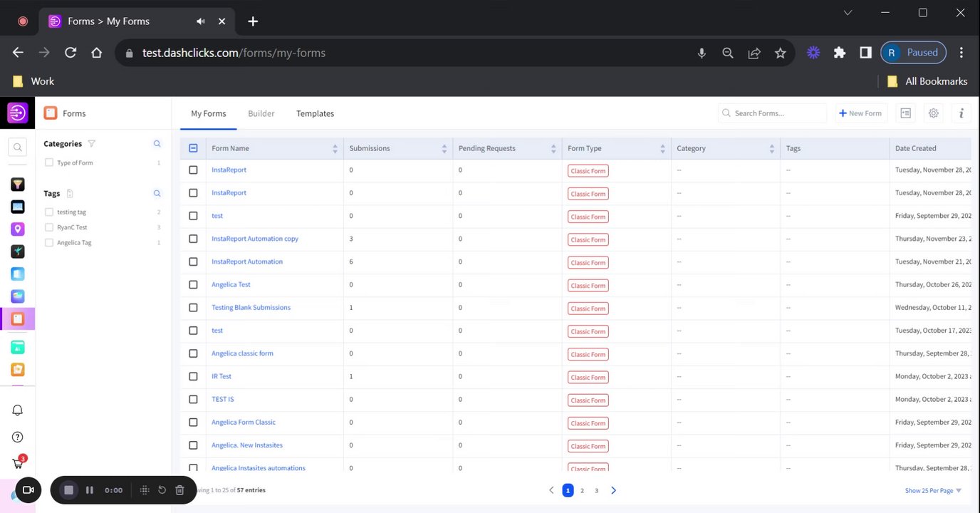Click the Categories filter icon
The width and height of the screenshot is (980, 513).
tap(91, 144)
